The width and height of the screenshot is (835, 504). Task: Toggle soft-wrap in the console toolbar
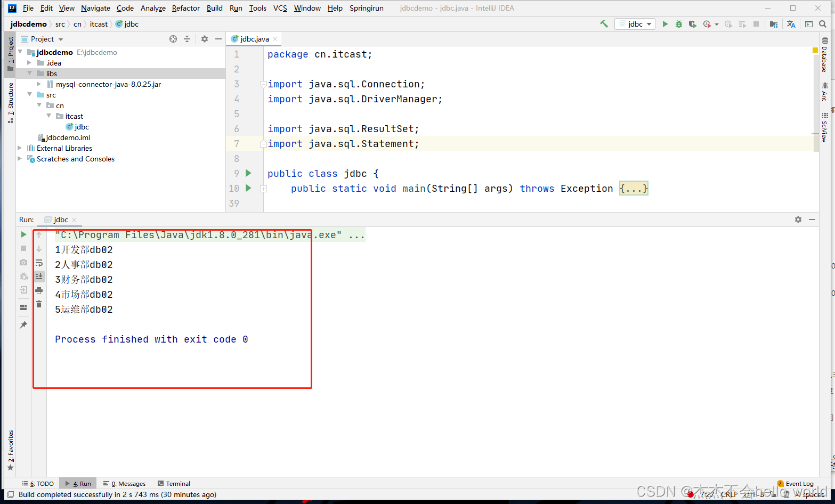tap(39, 263)
